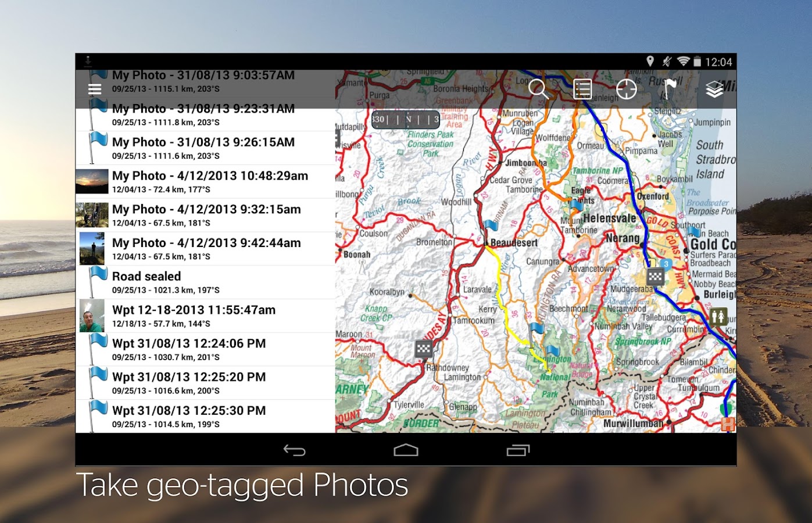Image resolution: width=812 pixels, height=523 pixels.
Task: Open the sunset photo thumbnail from 10:48:29am
Action: point(92,181)
